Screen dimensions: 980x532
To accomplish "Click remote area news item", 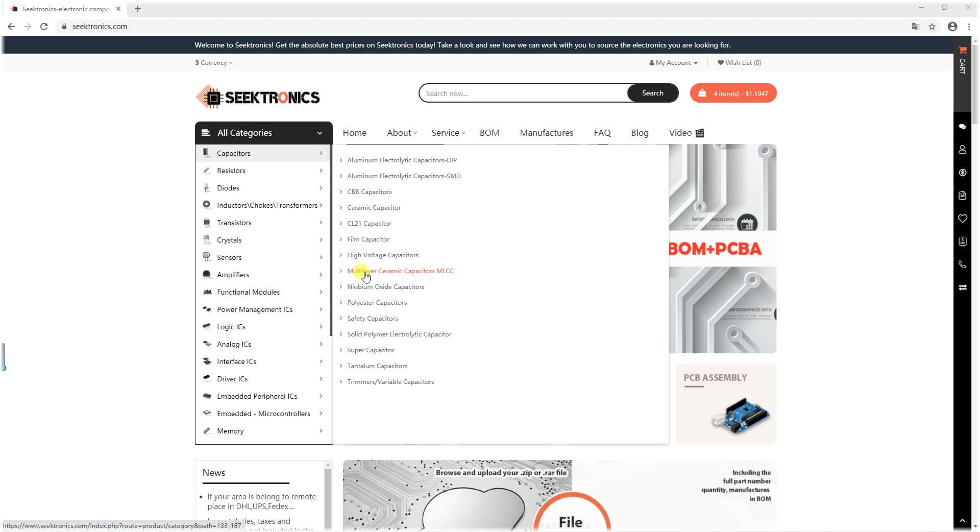I will [x=261, y=501].
